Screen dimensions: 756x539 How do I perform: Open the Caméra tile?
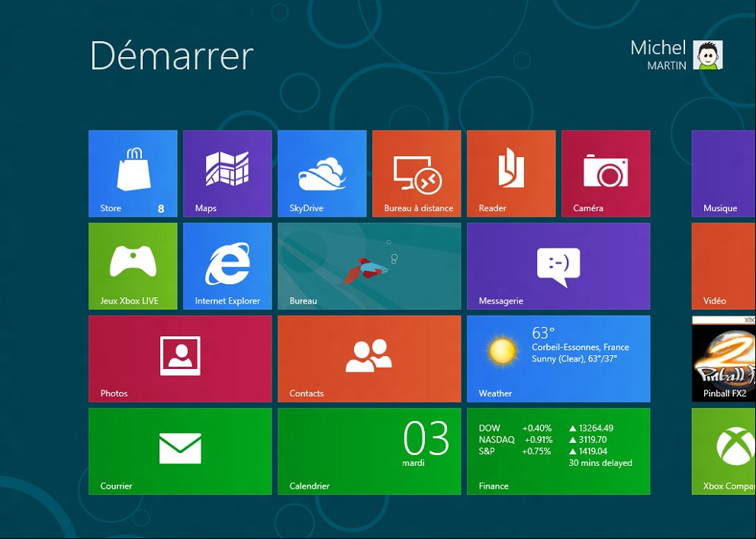[606, 173]
